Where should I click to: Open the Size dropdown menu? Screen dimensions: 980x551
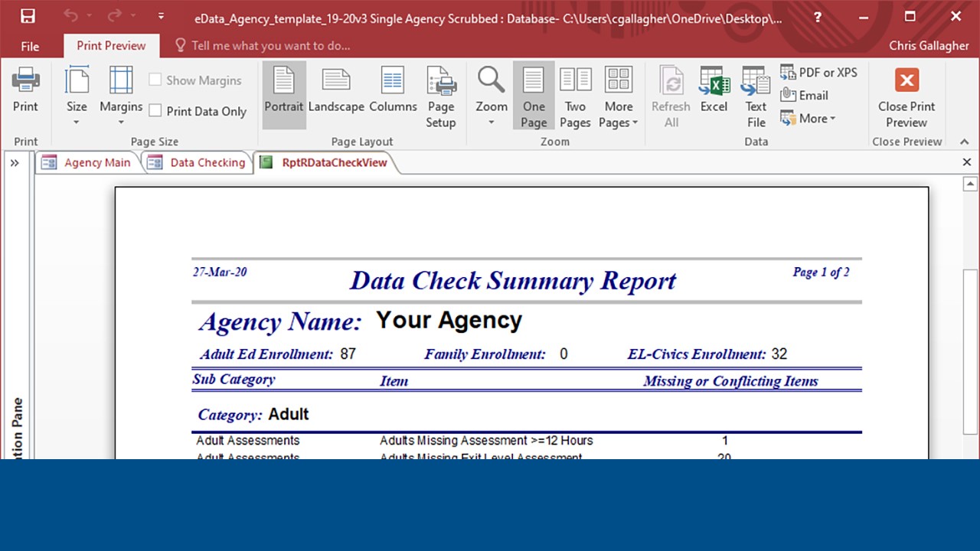[77, 96]
